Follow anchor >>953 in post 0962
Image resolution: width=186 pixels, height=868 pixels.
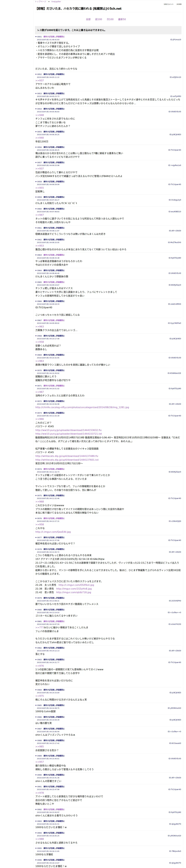click(x=40, y=246)
